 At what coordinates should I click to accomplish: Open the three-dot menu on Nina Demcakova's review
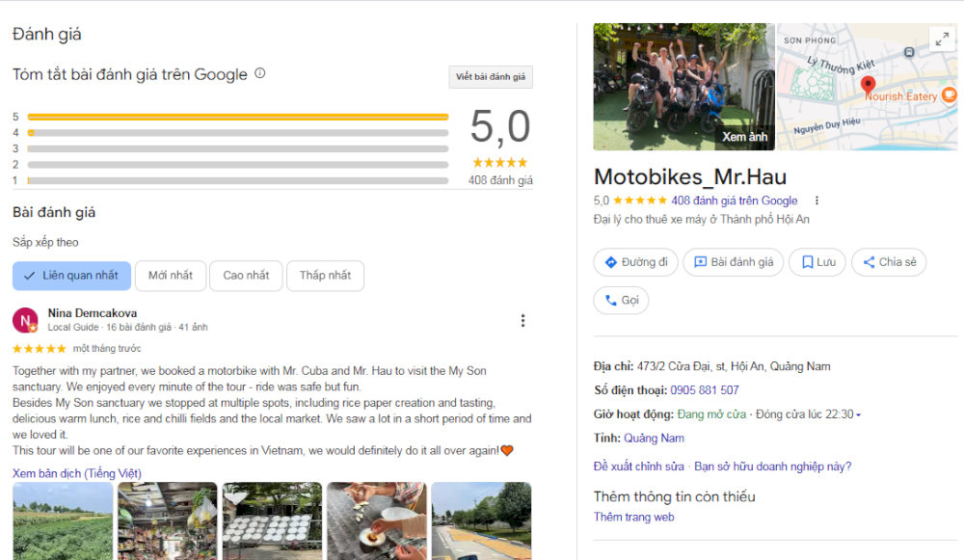point(522,320)
